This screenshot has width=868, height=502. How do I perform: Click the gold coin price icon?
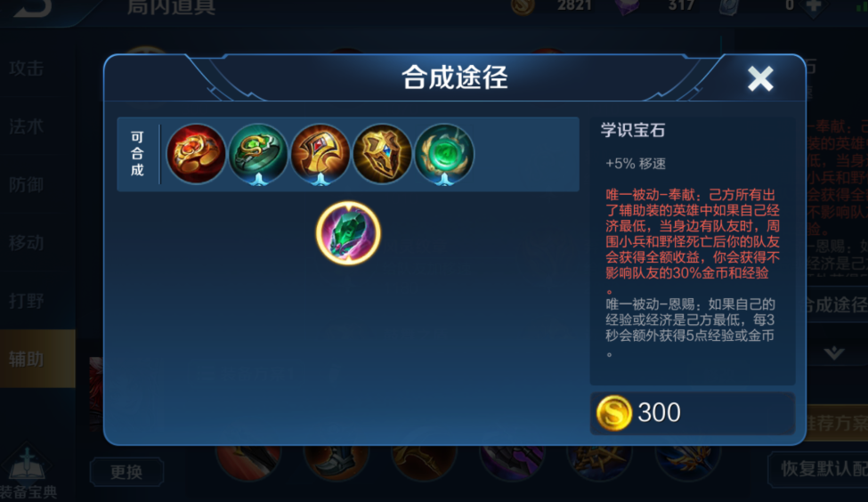point(614,413)
